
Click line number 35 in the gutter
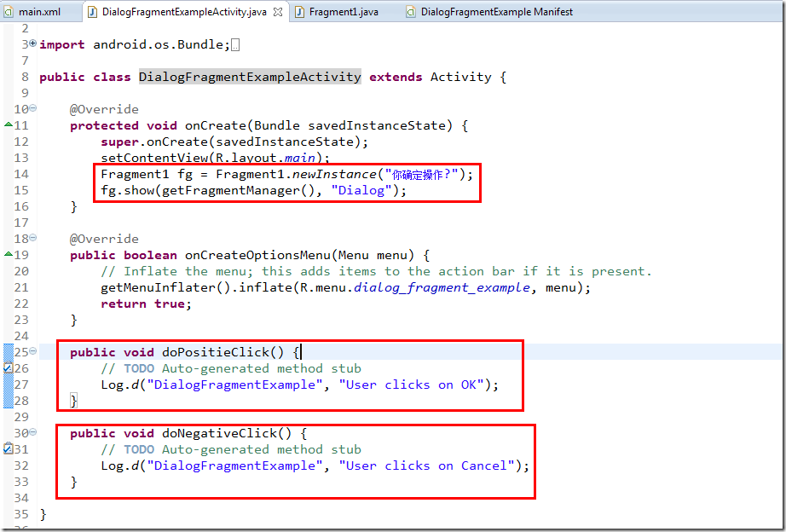coord(21,514)
